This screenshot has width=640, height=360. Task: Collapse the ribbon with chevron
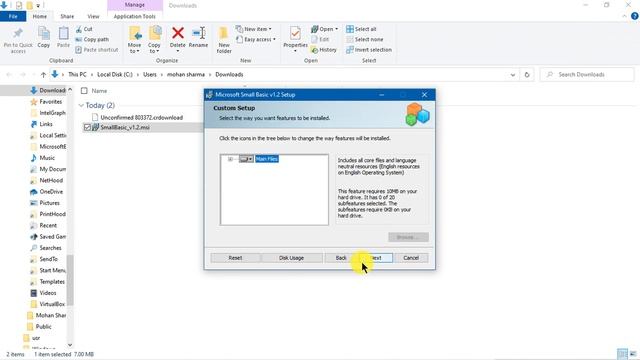click(x=624, y=16)
